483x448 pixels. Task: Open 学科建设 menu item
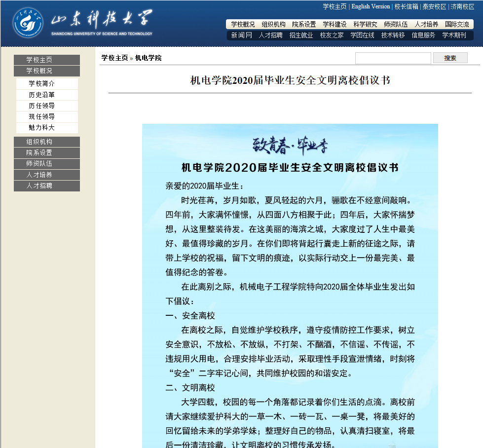tap(334, 24)
